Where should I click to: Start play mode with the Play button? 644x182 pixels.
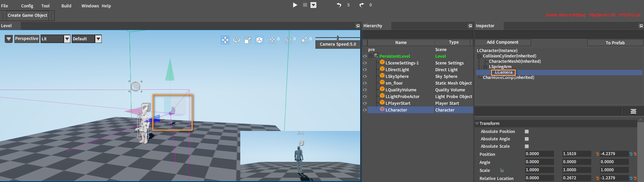[295, 5]
